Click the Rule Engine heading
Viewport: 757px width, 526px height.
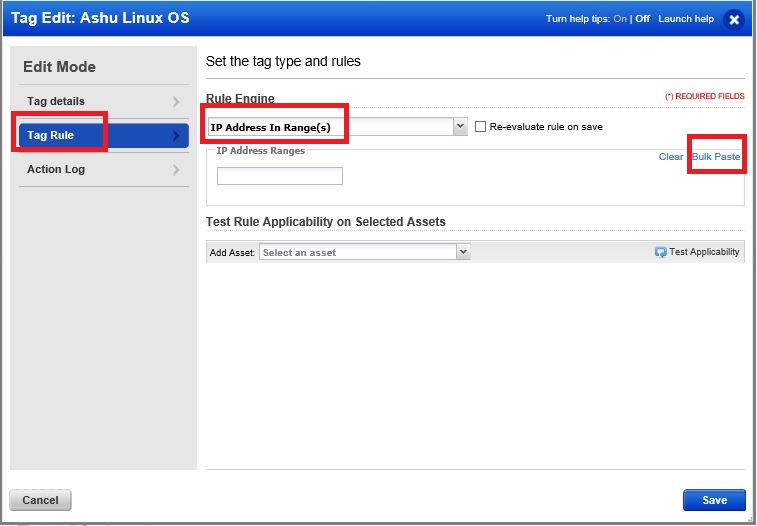pos(240,98)
